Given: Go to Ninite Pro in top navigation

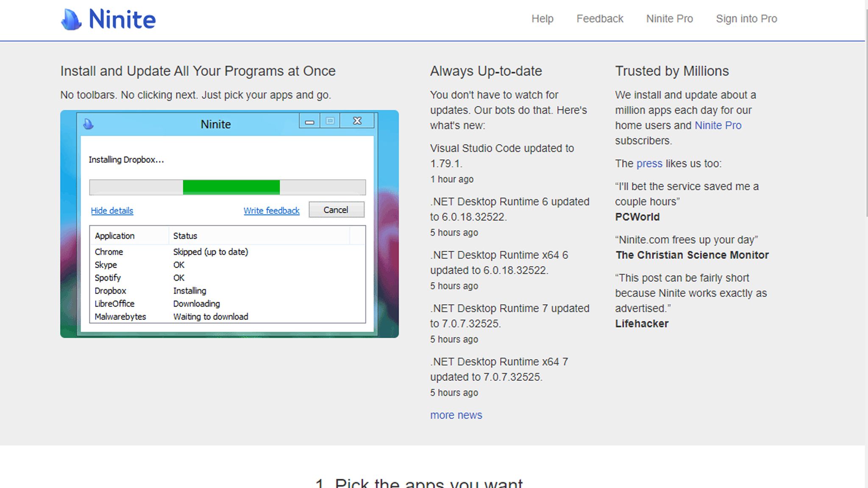Looking at the screenshot, I should (669, 19).
